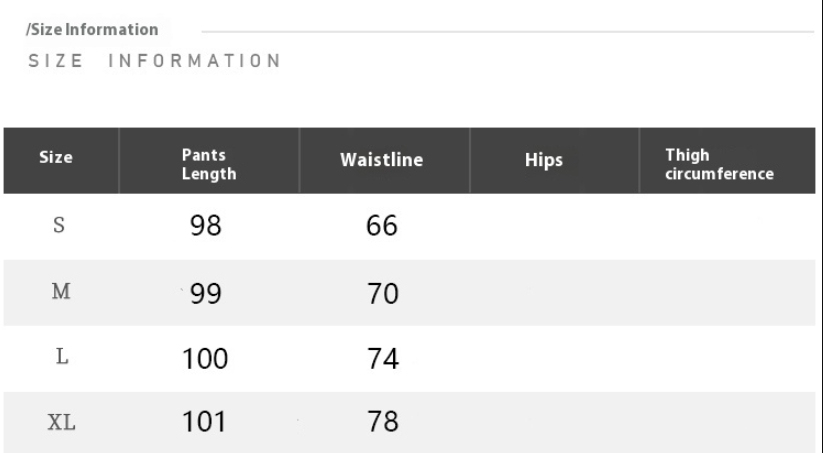Select waistline value 78
The height and width of the screenshot is (453, 823).
pyautogui.click(x=383, y=422)
